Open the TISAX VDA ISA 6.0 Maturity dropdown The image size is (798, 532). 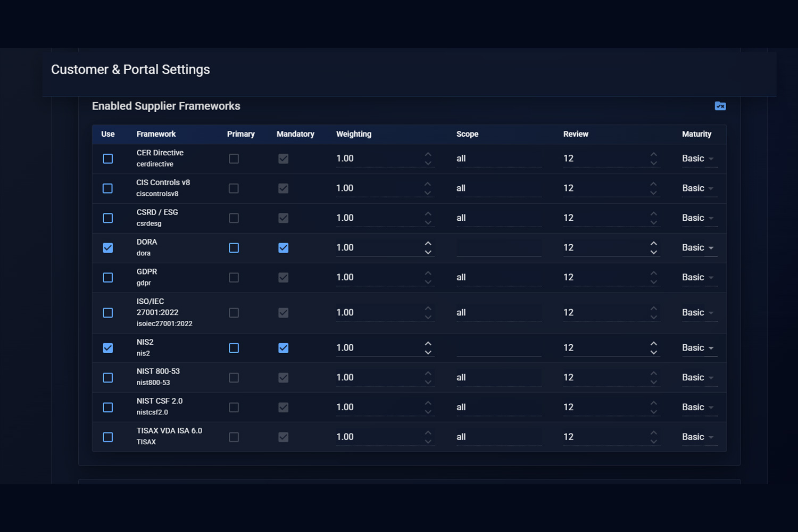pyautogui.click(x=700, y=437)
